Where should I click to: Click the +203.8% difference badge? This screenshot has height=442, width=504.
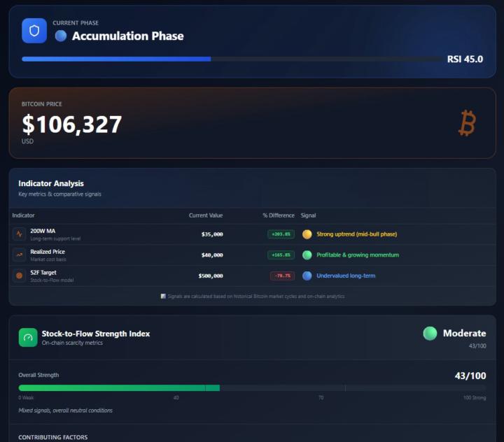point(281,234)
